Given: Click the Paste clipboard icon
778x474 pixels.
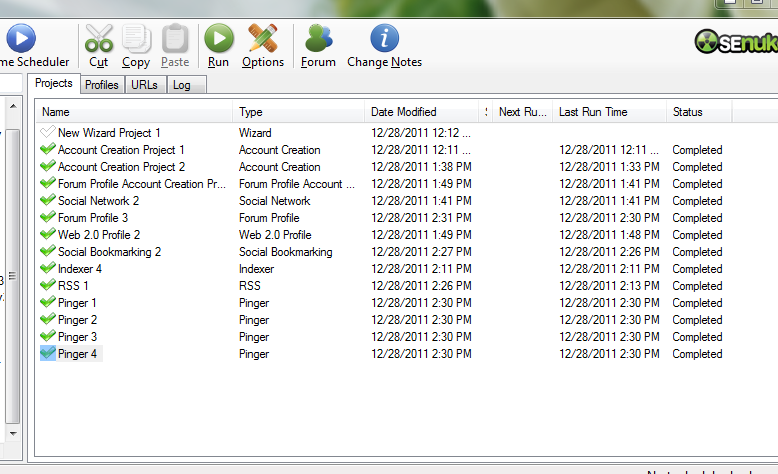Looking at the screenshot, I should [175, 39].
